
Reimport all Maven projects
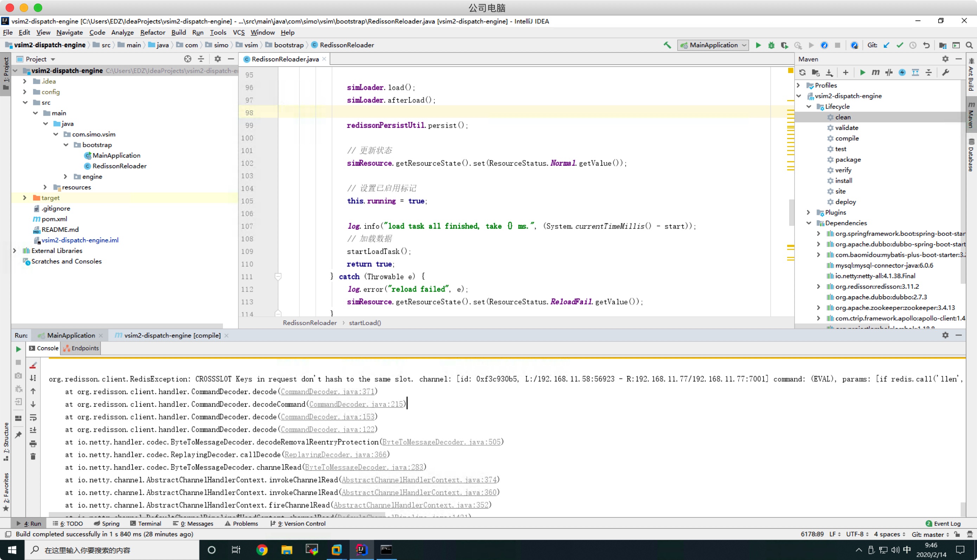click(x=802, y=72)
